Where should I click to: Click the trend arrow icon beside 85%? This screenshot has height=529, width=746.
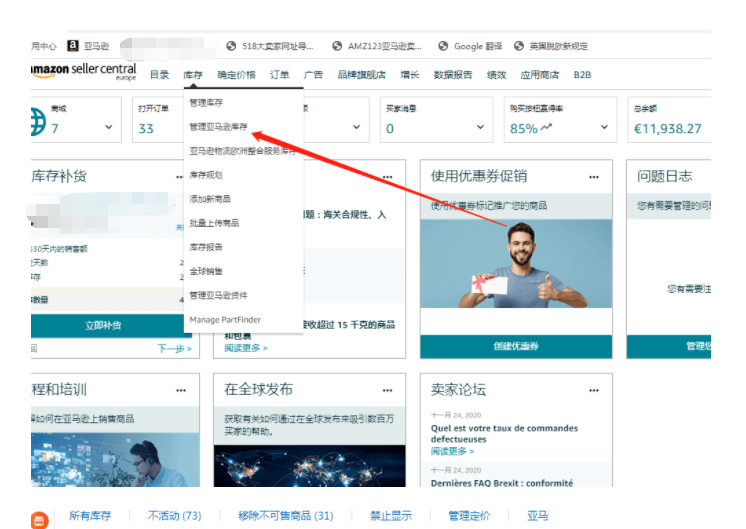[x=546, y=127]
